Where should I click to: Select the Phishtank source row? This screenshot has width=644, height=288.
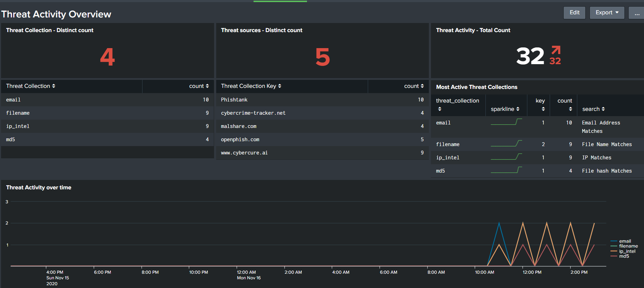coord(322,100)
